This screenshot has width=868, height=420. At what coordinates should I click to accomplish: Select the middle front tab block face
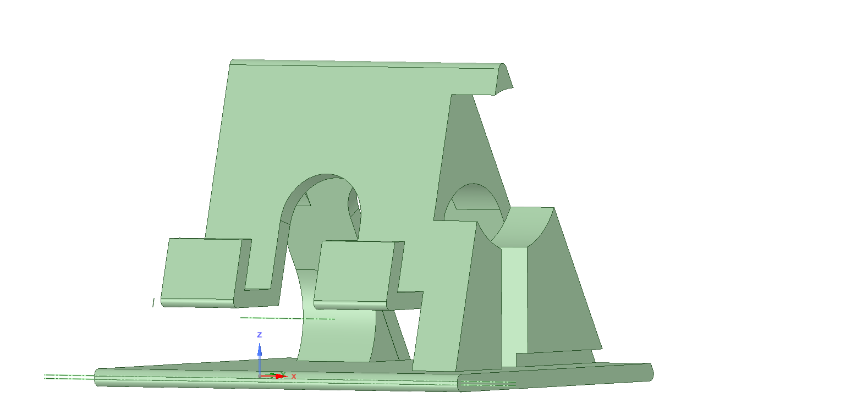[355, 271]
